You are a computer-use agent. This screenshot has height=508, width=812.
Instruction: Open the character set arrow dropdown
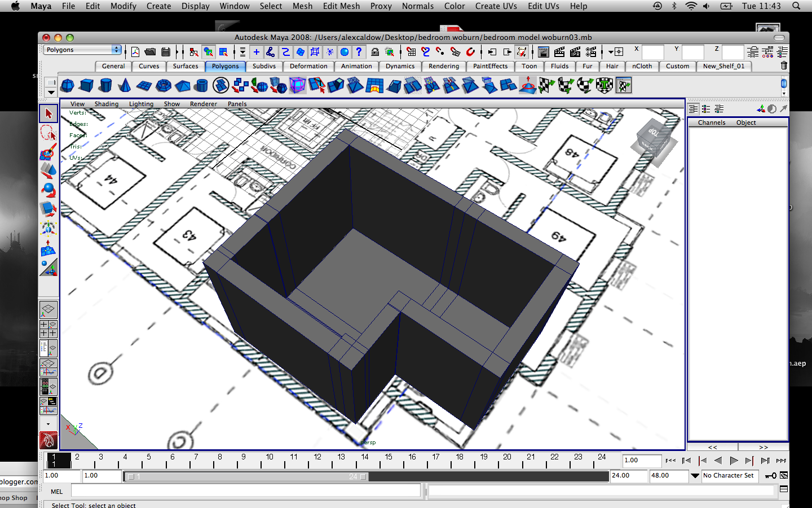pyautogui.click(x=695, y=476)
